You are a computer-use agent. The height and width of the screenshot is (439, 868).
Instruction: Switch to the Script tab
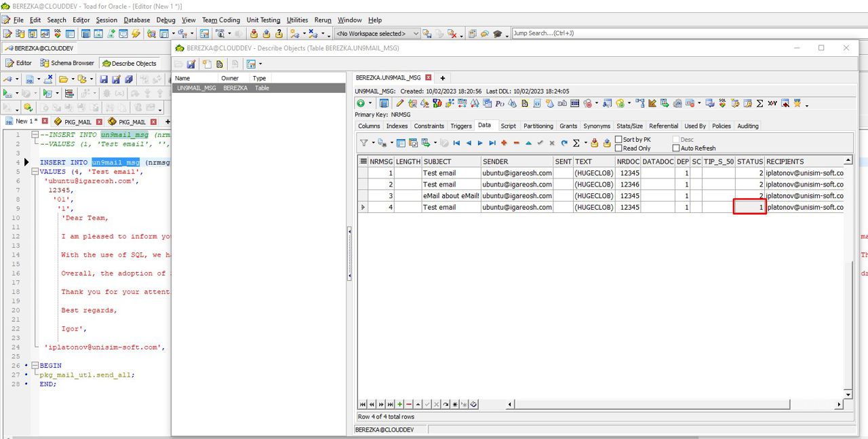pyautogui.click(x=508, y=126)
